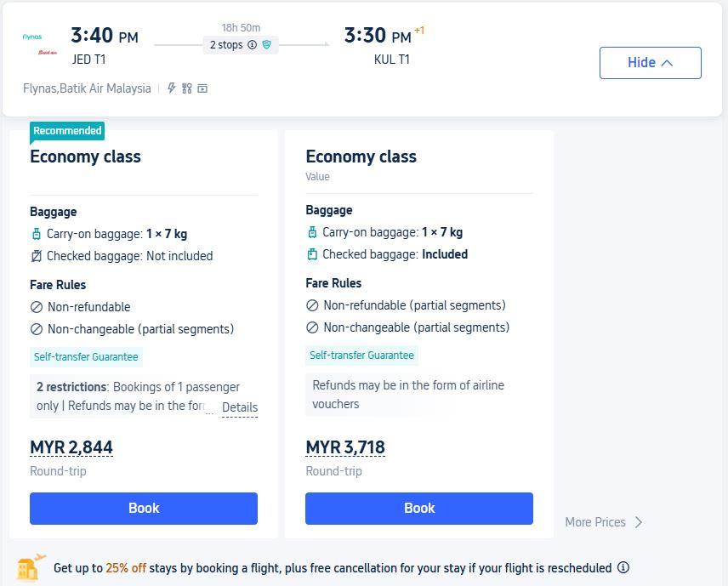The height and width of the screenshot is (586, 728).
Task: Click the seat layout icon after airline names
Action: pyautogui.click(x=186, y=88)
